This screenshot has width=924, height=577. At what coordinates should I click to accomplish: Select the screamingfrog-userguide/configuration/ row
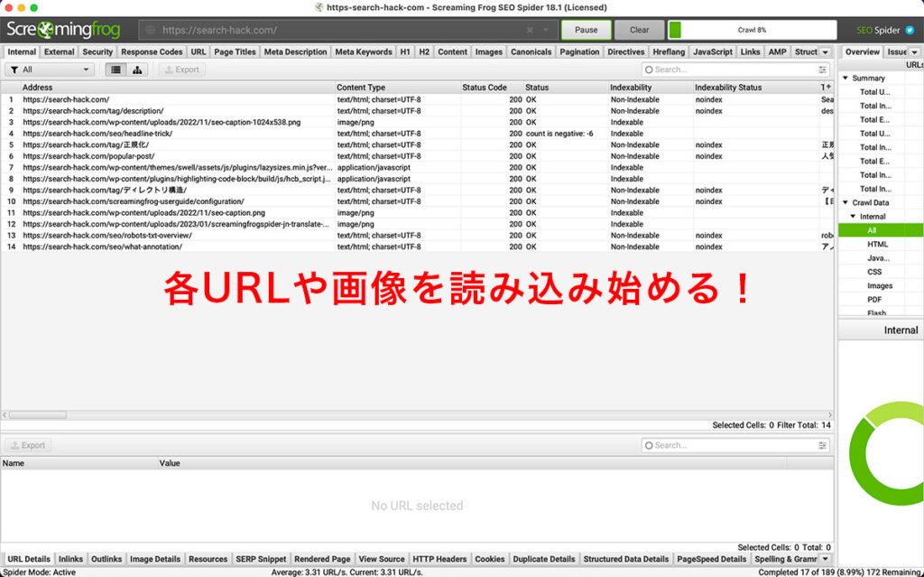tap(417, 201)
